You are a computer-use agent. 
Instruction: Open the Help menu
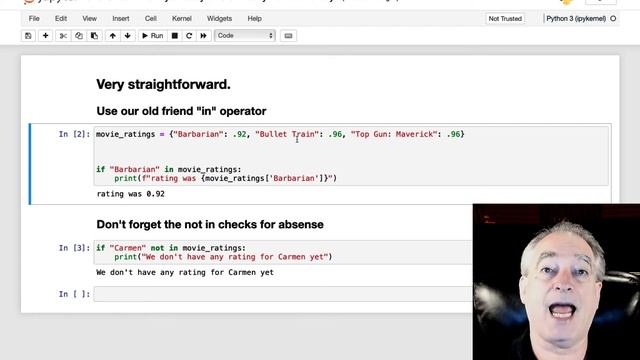pyautogui.click(x=254, y=19)
